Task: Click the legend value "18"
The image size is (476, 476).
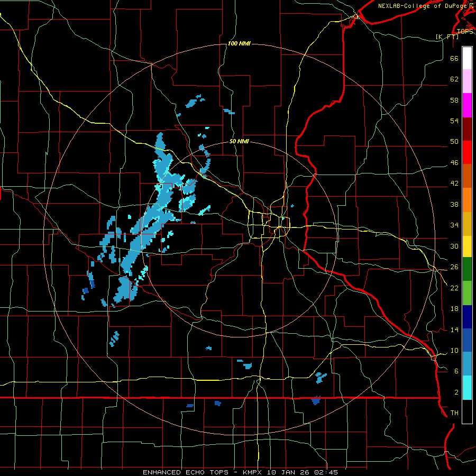Action: coord(454,309)
